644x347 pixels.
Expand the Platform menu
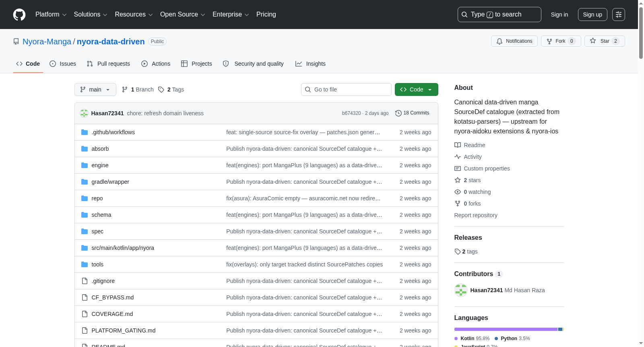[x=51, y=15]
